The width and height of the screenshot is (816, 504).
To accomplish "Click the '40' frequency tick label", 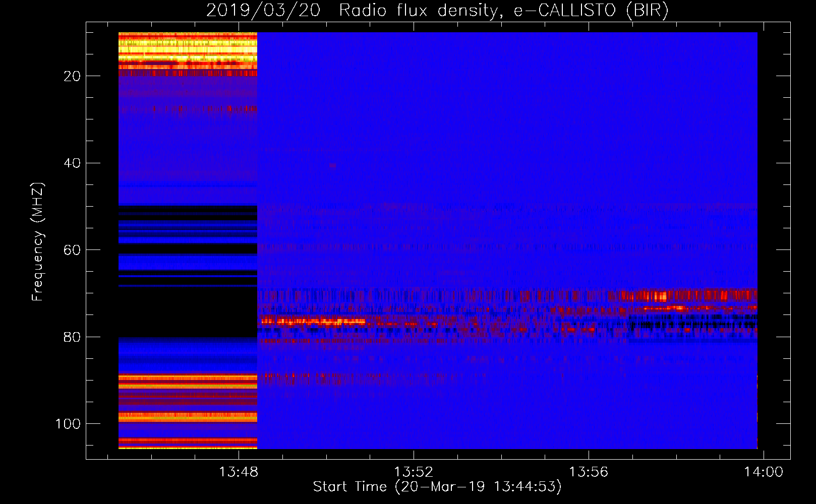I will (x=72, y=163).
